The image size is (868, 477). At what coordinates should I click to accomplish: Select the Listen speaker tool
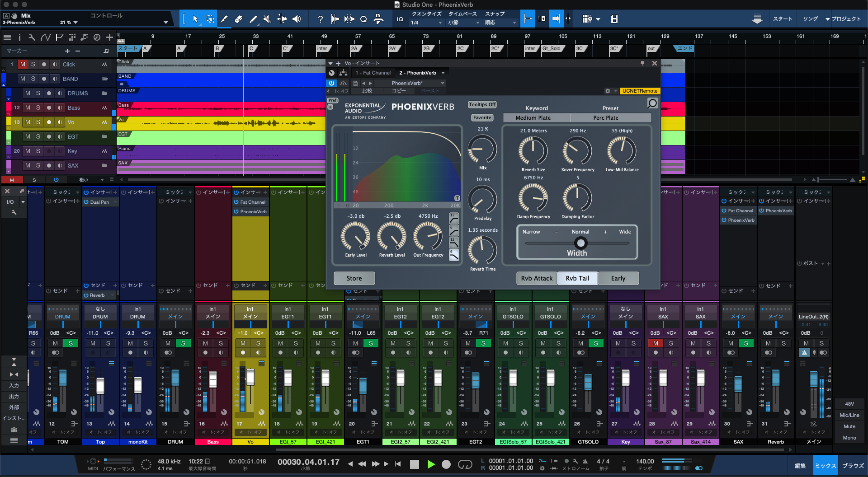pos(297,19)
